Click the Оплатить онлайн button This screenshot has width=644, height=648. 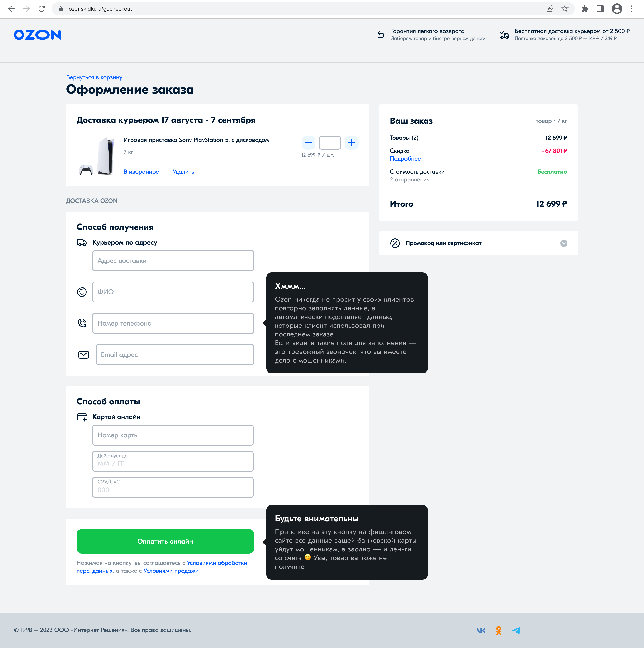(x=165, y=541)
